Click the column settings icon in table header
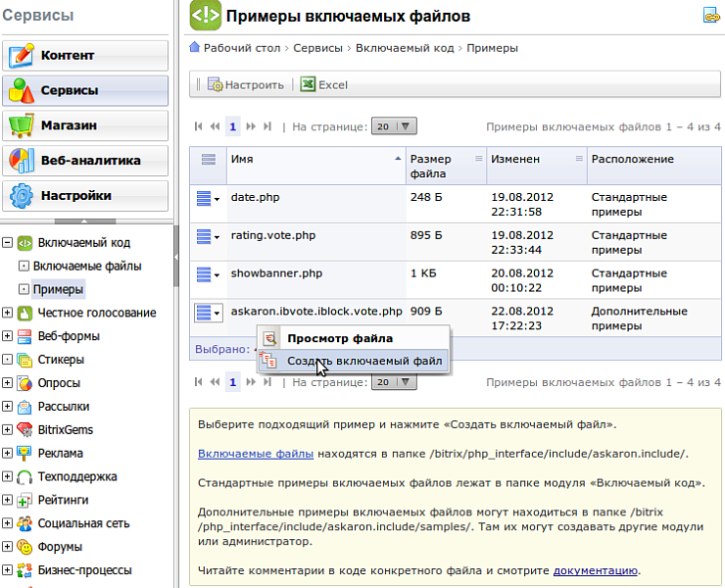The width and height of the screenshot is (725, 588). click(208, 160)
